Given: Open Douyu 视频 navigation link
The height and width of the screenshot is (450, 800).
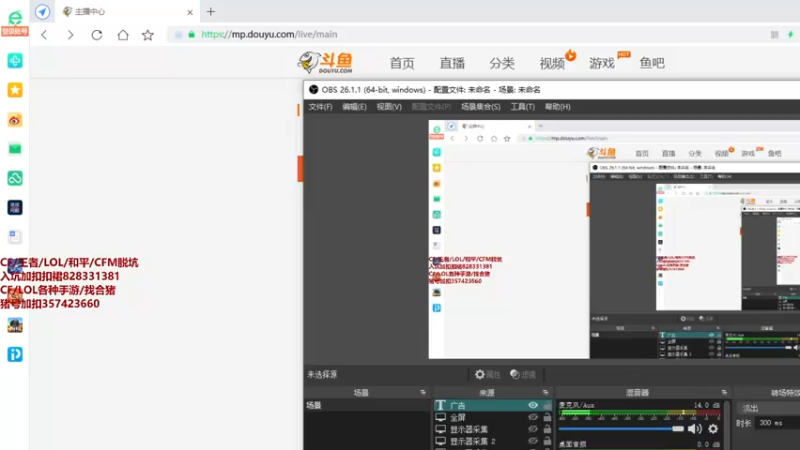Looking at the screenshot, I should pyautogui.click(x=552, y=63).
